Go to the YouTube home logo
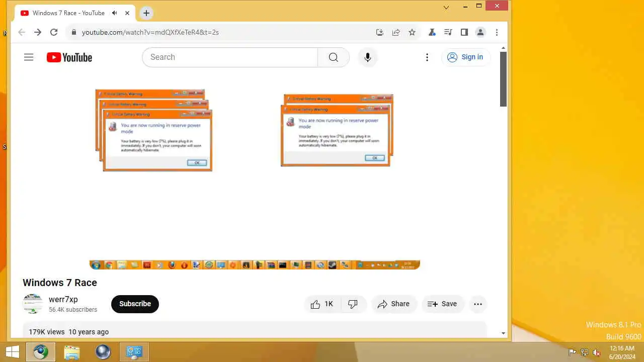The image size is (644, 362). pos(69,57)
